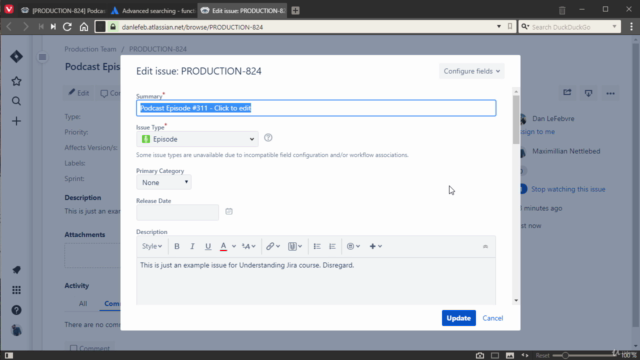Open a new browser tab
This screenshot has width=640, height=360.
[296, 11]
